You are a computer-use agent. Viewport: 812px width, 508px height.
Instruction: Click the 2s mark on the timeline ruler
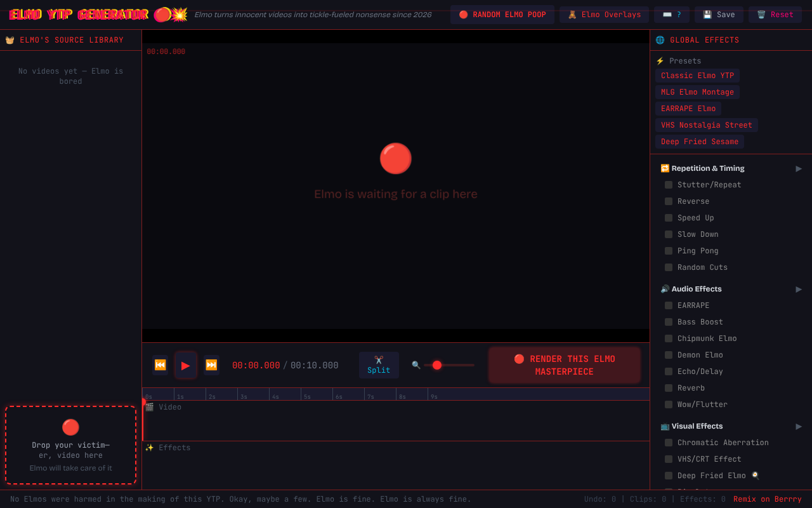tap(212, 396)
